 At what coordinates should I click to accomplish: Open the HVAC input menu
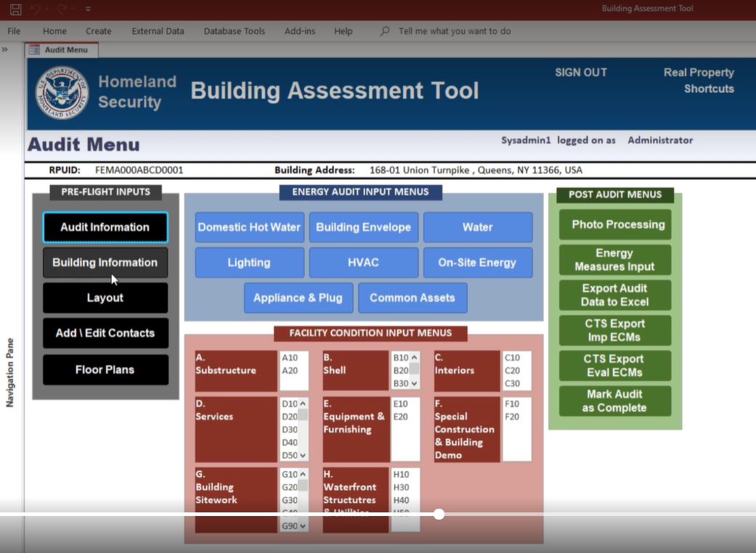(364, 263)
